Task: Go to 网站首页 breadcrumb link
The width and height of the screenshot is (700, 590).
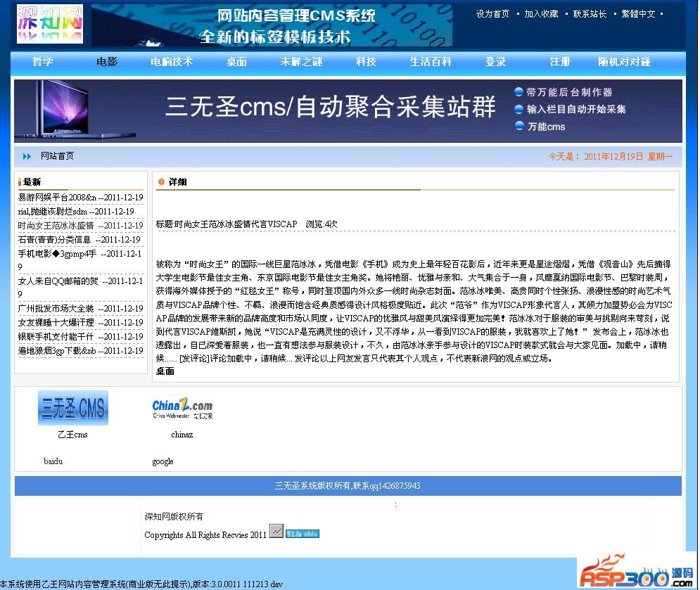Action: (x=57, y=155)
